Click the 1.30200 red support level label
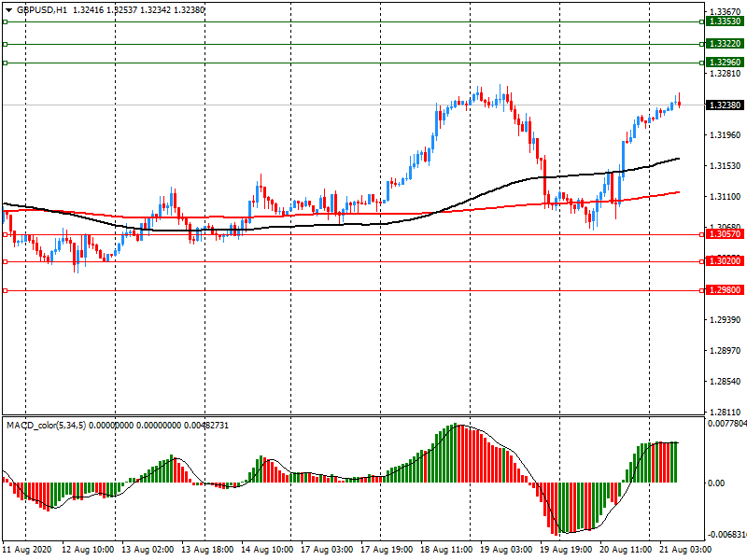 coord(725,261)
